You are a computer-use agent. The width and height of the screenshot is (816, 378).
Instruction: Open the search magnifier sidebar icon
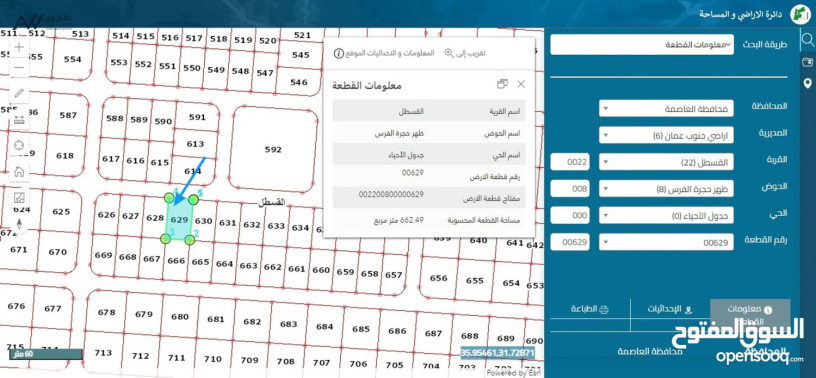[808, 40]
